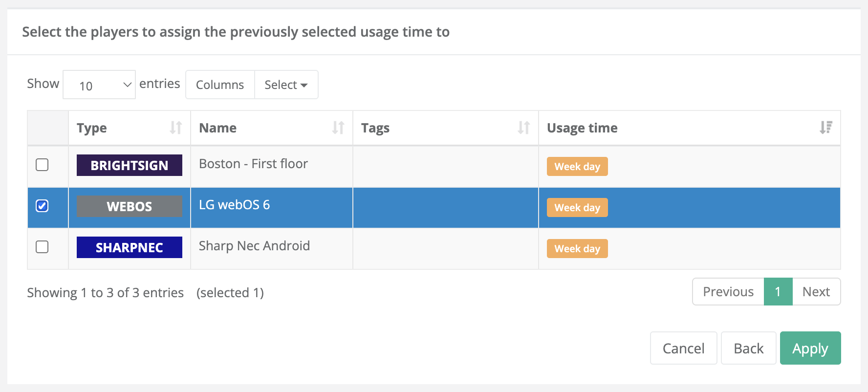
Task: Click the BRIGHTSIGN type badge
Action: (x=130, y=165)
